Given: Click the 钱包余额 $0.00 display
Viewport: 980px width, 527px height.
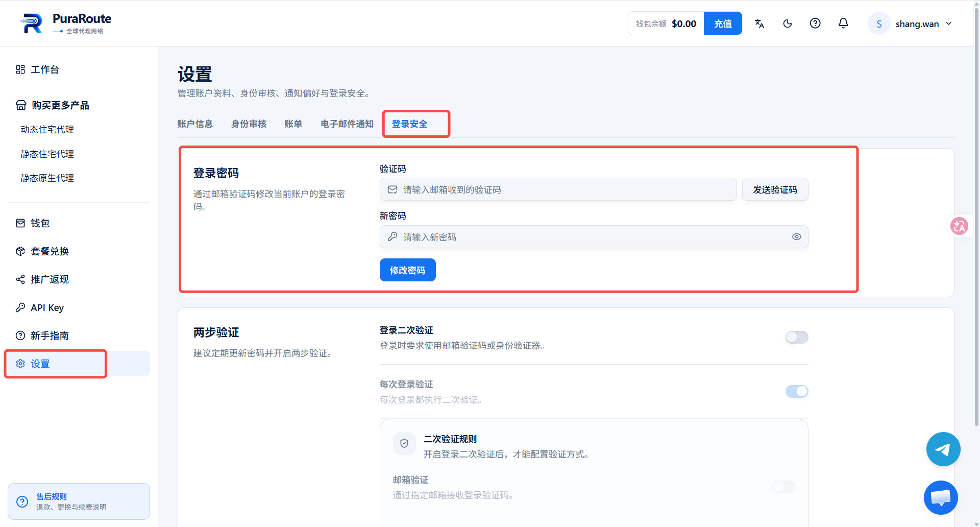Looking at the screenshot, I should click(x=666, y=23).
